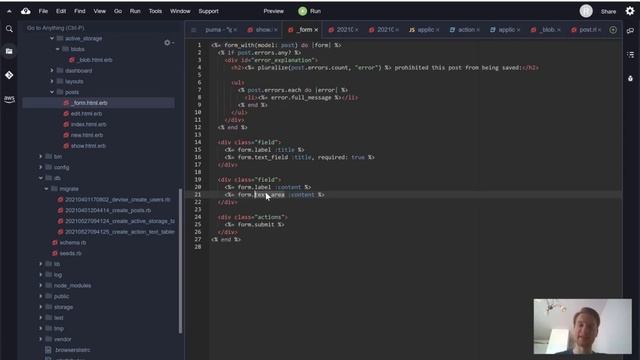
Task: Expand the node_modules folder
Action: [40, 285]
